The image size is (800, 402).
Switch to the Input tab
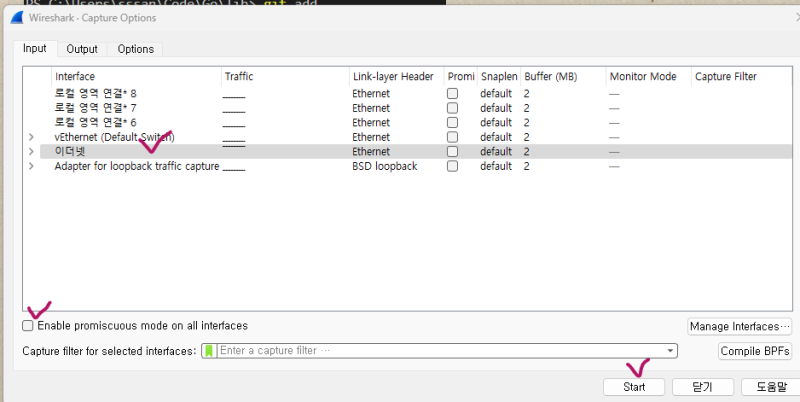pyautogui.click(x=35, y=48)
